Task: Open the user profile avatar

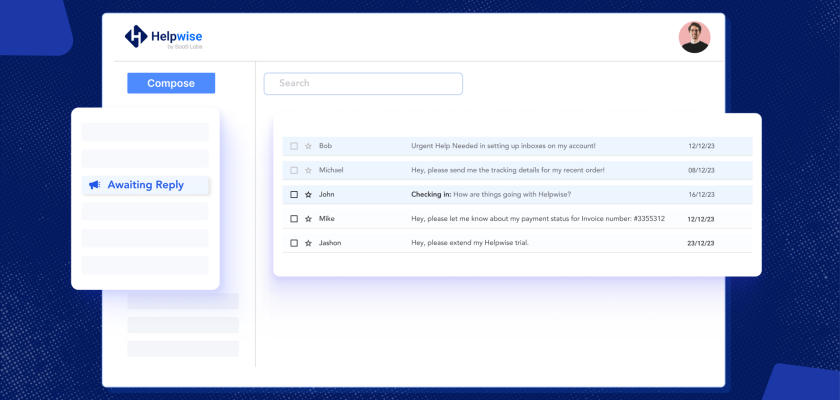Action: [x=694, y=37]
